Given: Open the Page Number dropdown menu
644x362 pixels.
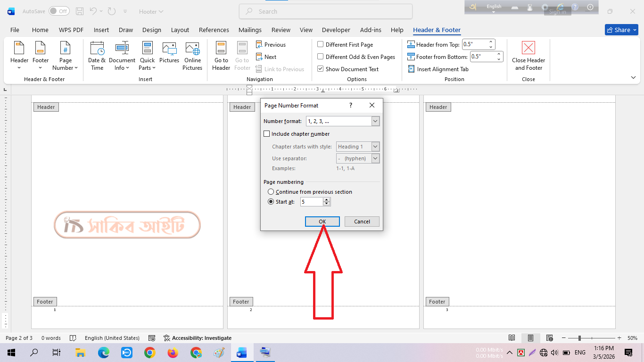Looking at the screenshot, I should pos(66,56).
